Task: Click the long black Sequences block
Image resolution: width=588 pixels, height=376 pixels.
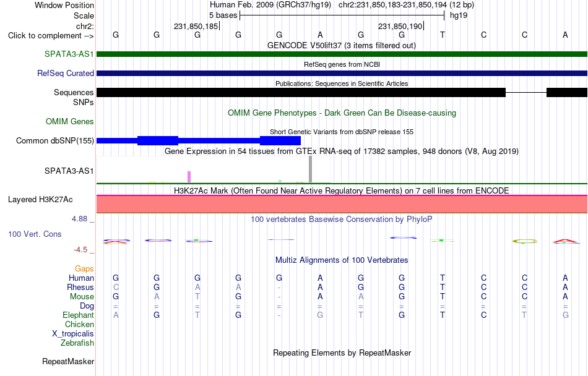Action: [301, 93]
